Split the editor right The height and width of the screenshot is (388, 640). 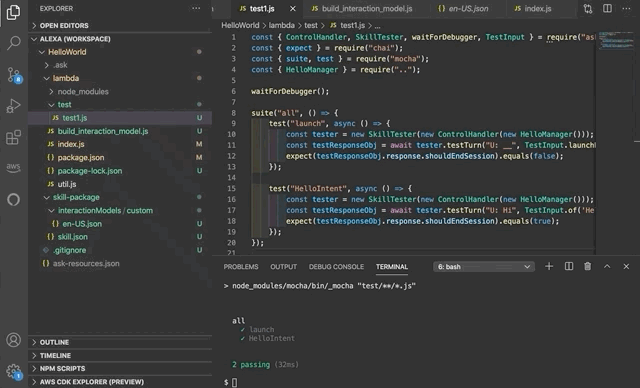click(x=607, y=9)
